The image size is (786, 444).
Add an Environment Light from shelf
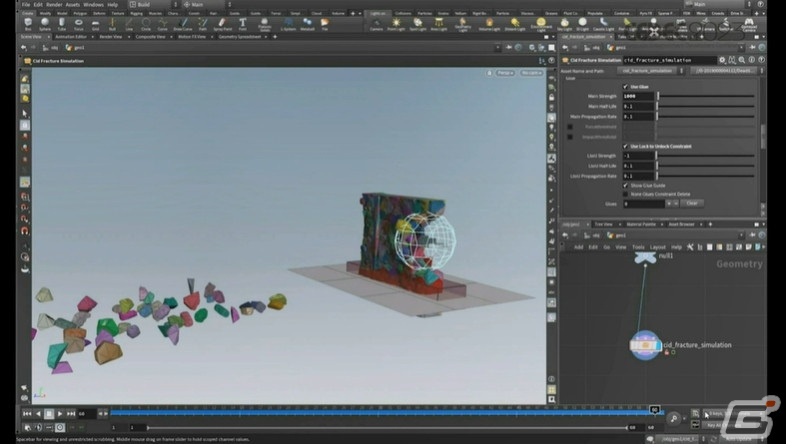541,24
